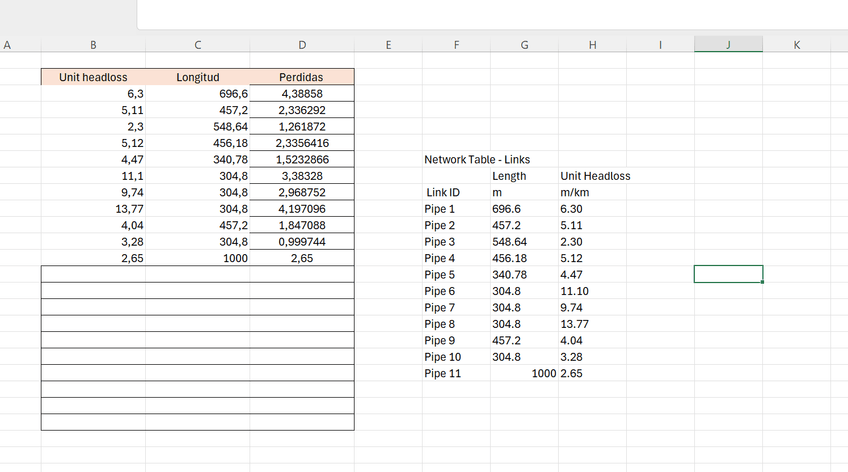Click the 'Perdidas' header cell

[x=302, y=77]
